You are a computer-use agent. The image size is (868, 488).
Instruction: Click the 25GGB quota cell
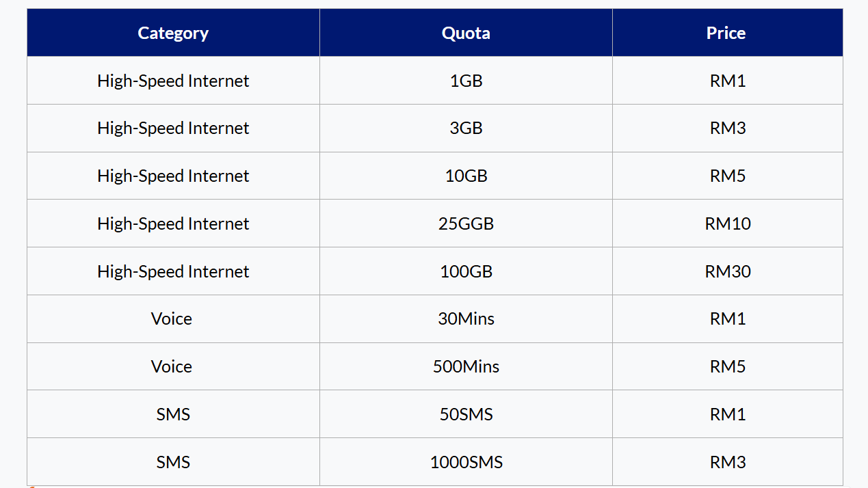coord(466,223)
